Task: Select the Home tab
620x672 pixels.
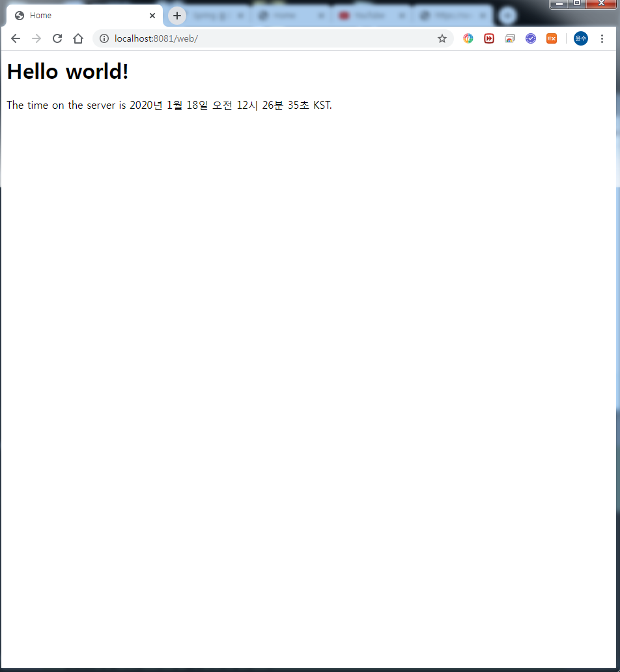Action: coord(85,16)
